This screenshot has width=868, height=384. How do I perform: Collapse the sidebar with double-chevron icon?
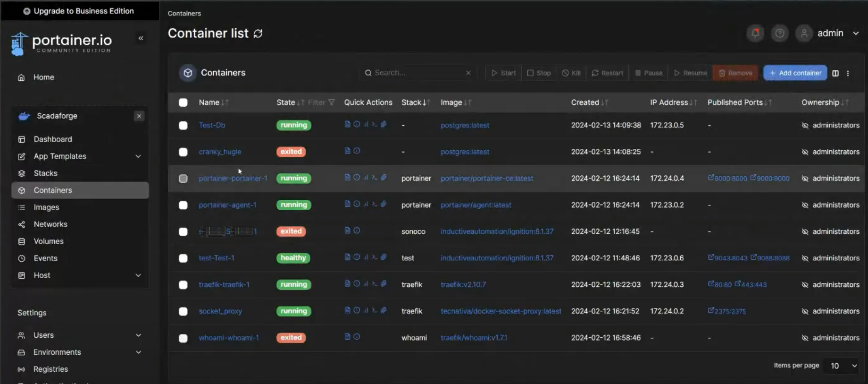[141, 38]
